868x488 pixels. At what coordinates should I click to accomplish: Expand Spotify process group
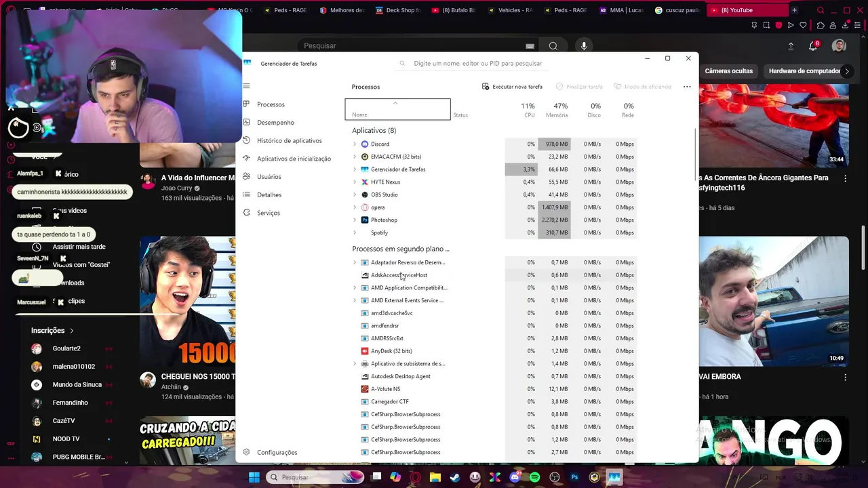[x=355, y=232]
